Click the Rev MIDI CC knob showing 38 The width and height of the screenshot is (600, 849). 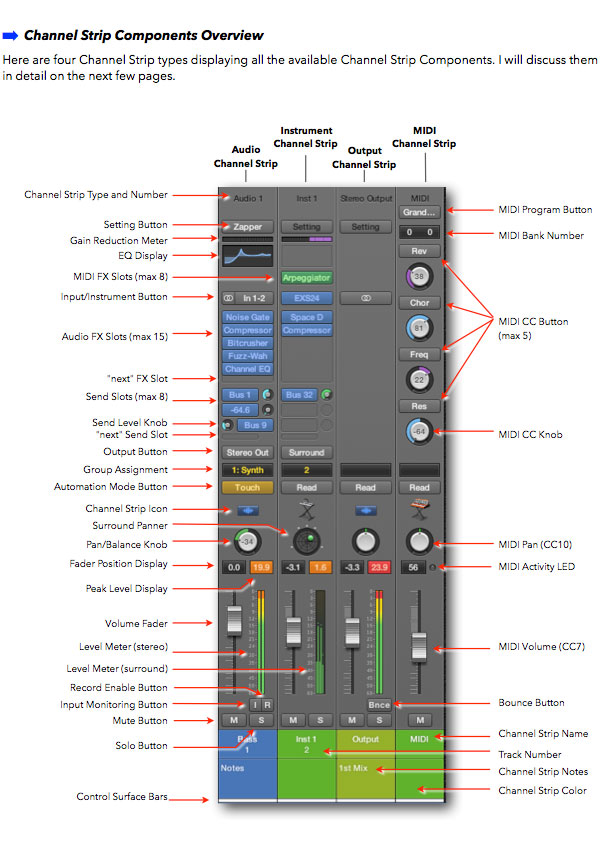point(419,276)
